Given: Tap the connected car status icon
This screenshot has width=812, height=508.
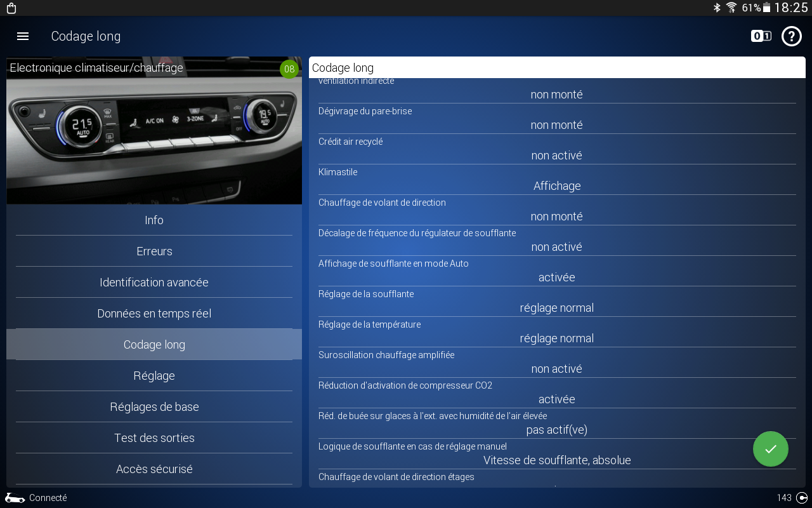Looking at the screenshot, I should pos(15,498).
